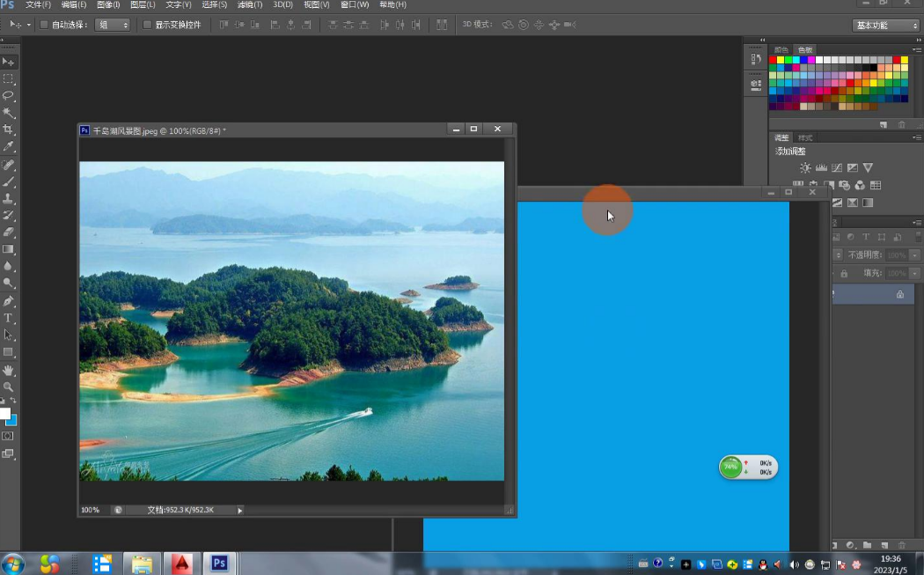Image resolution: width=924 pixels, height=575 pixels.
Task: Change the screen mode
Action: click(x=8, y=454)
